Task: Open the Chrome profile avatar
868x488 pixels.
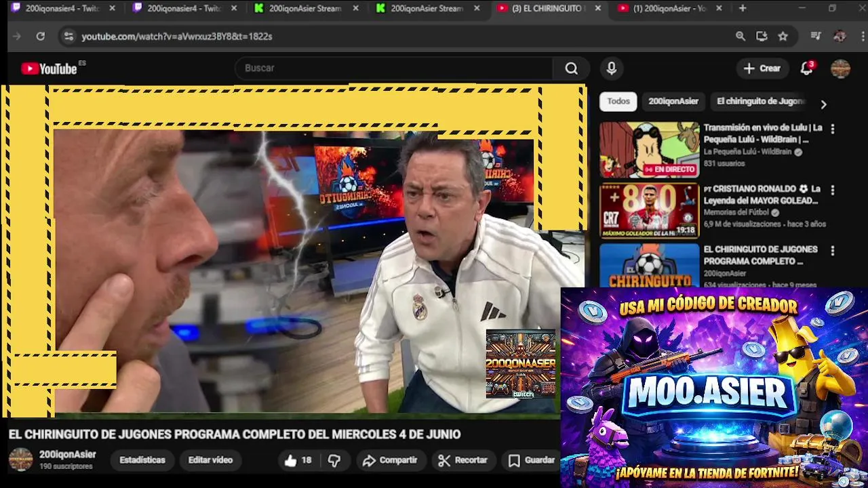Action: pyautogui.click(x=840, y=37)
